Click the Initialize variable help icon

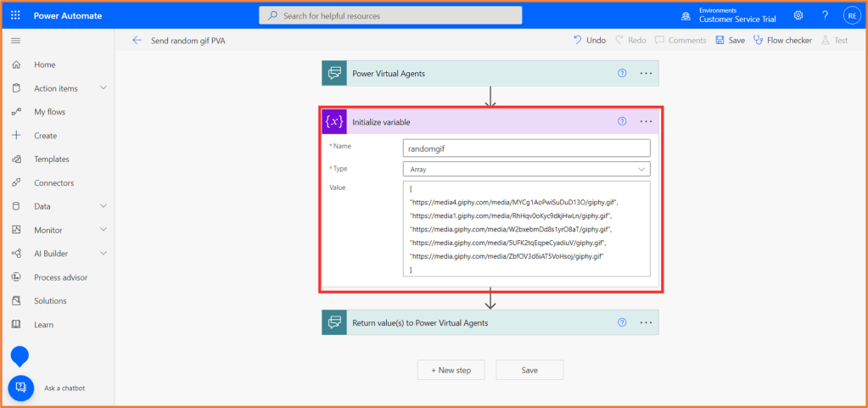tap(622, 121)
